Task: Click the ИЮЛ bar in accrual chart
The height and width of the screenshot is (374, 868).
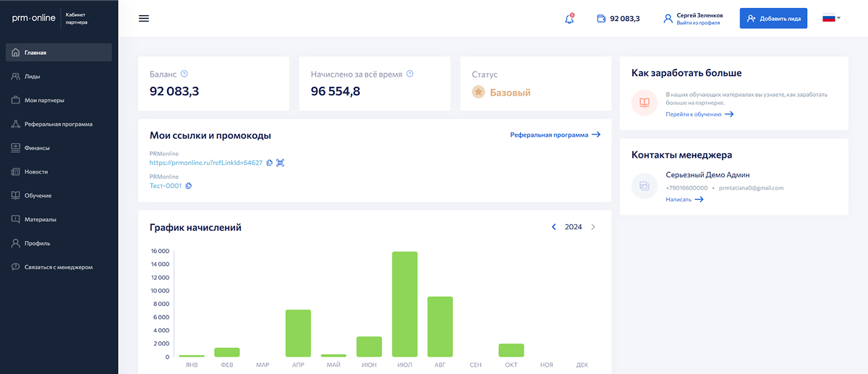Action: pyautogui.click(x=404, y=304)
